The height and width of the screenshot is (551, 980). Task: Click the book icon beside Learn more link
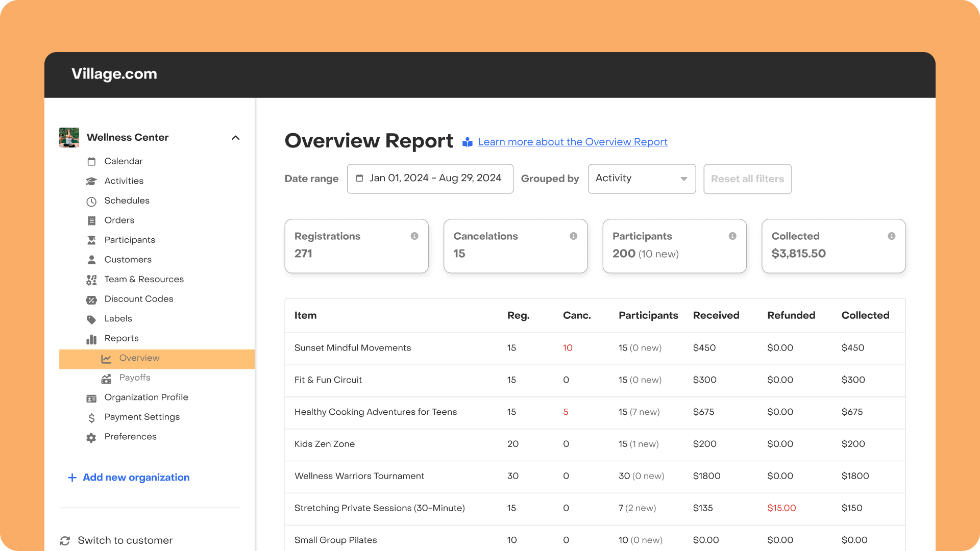click(x=468, y=142)
